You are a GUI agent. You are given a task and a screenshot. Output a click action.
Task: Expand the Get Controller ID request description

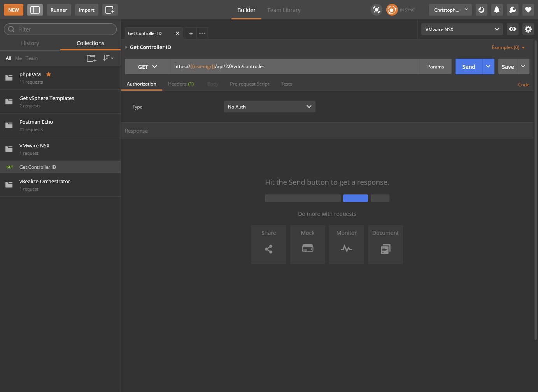126,47
